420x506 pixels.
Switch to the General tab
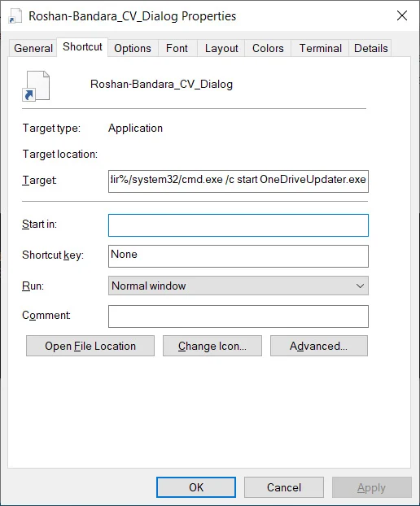tap(33, 49)
